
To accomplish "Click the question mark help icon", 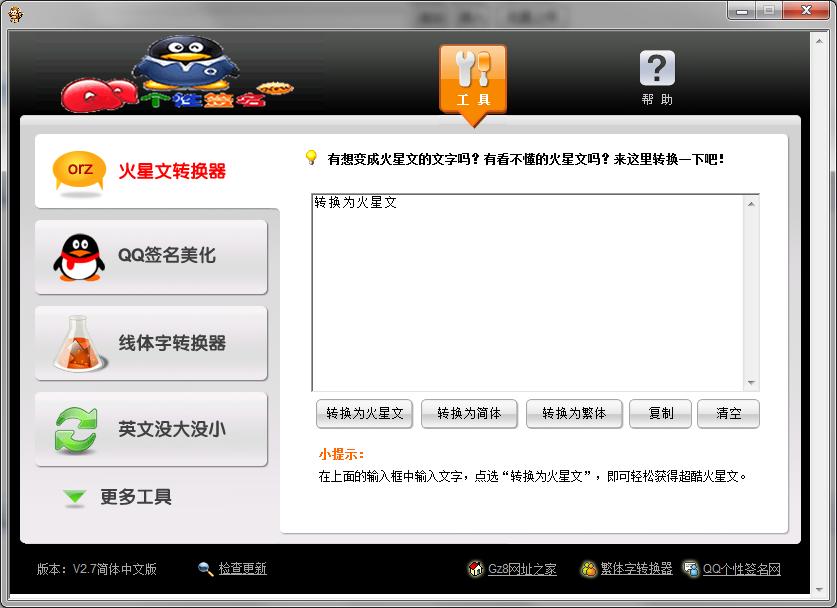I will pyautogui.click(x=657, y=68).
